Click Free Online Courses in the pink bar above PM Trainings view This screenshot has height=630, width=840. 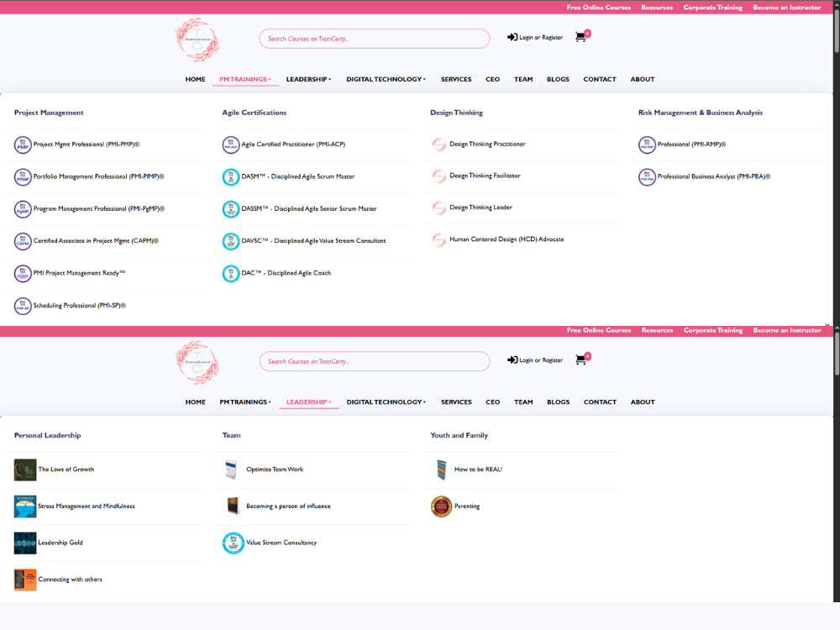(599, 8)
